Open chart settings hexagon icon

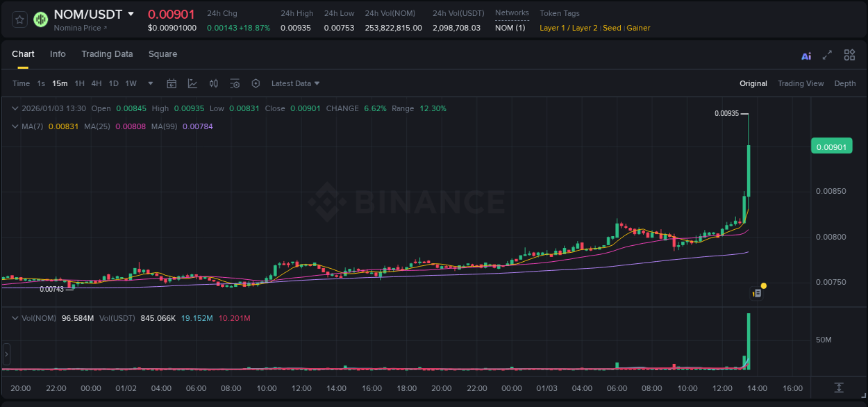click(x=256, y=83)
